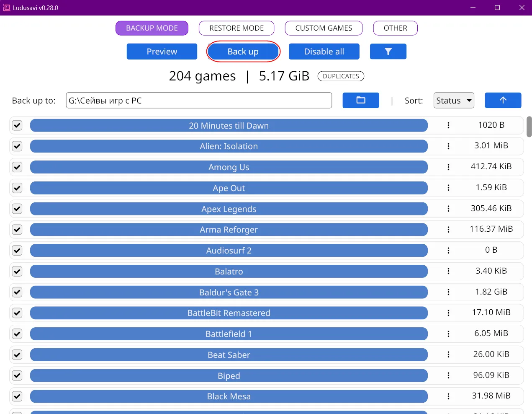The width and height of the screenshot is (532, 414).
Task: Uncheck the Beat Saber checkbox
Action: point(17,354)
